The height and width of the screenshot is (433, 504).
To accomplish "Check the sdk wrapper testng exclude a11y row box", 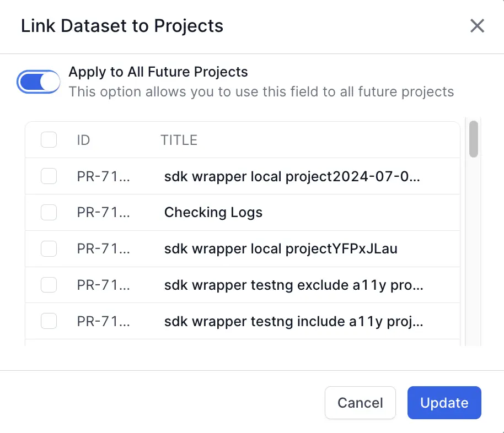I will [x=49, y=285].
